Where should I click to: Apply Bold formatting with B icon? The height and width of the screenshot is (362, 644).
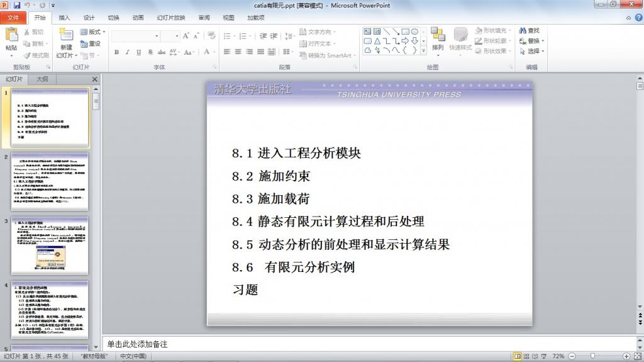coord(116,52)
